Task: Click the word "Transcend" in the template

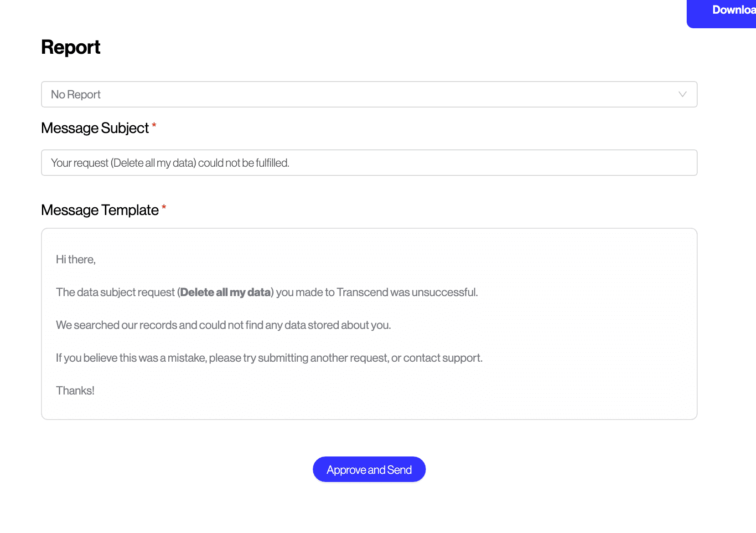Action: (362, 292)
